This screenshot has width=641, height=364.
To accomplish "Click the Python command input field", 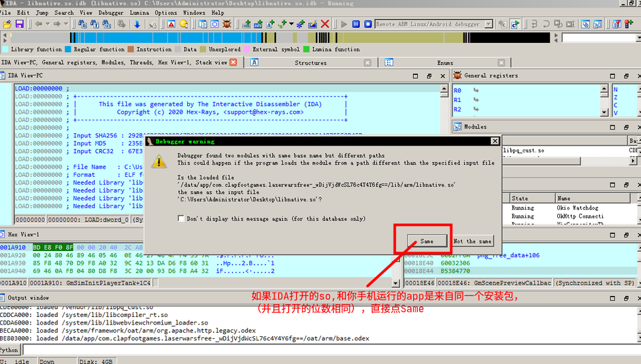I will click(331, 350).
